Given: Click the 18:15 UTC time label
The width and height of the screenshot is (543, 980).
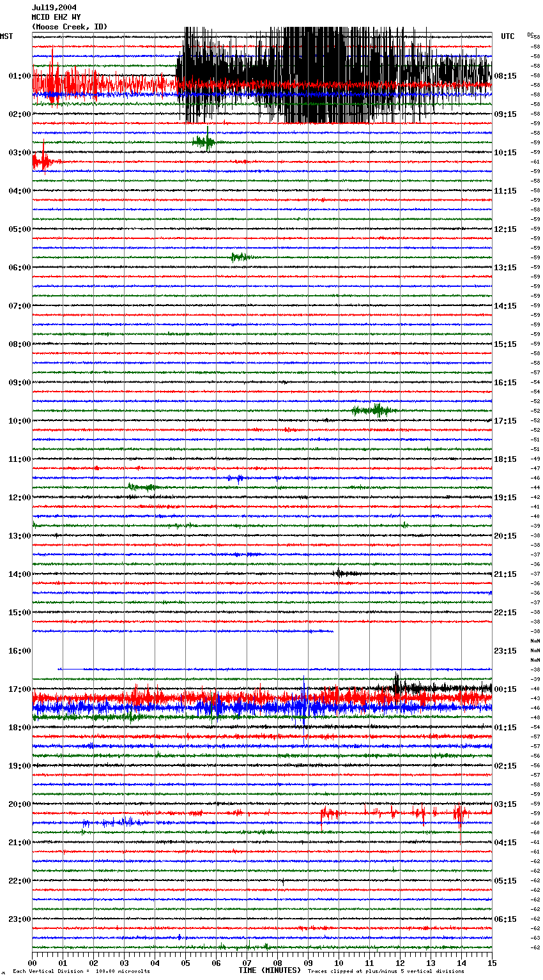Looking at the screenshot, I should pyautogui.click(x=505, y=459).
